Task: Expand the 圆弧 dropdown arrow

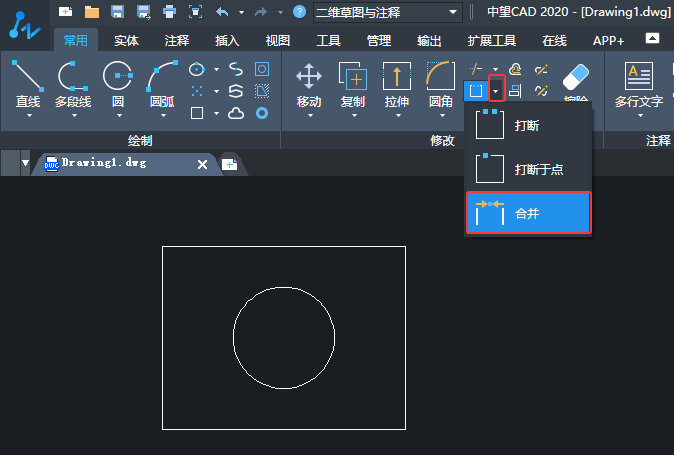Action: click(163, 116)
